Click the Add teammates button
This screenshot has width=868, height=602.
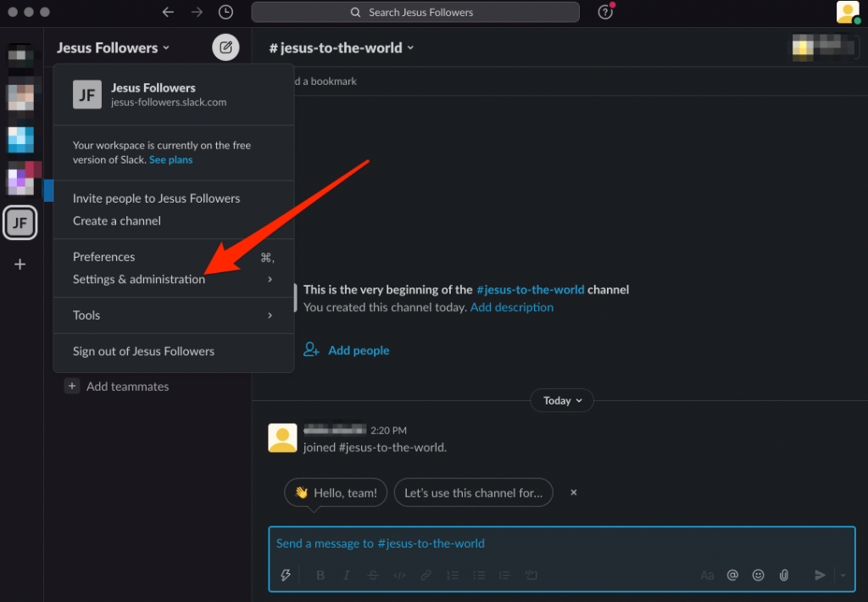click(117, 386)
